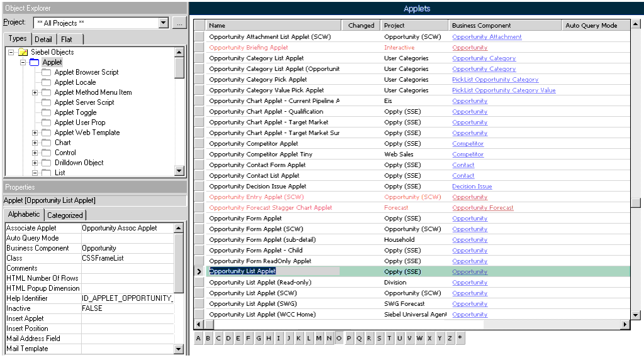Image resolution: width=644 pixels, height=358 pixels.
Task: Collapse the List tree node
Action: click(35, 173)
